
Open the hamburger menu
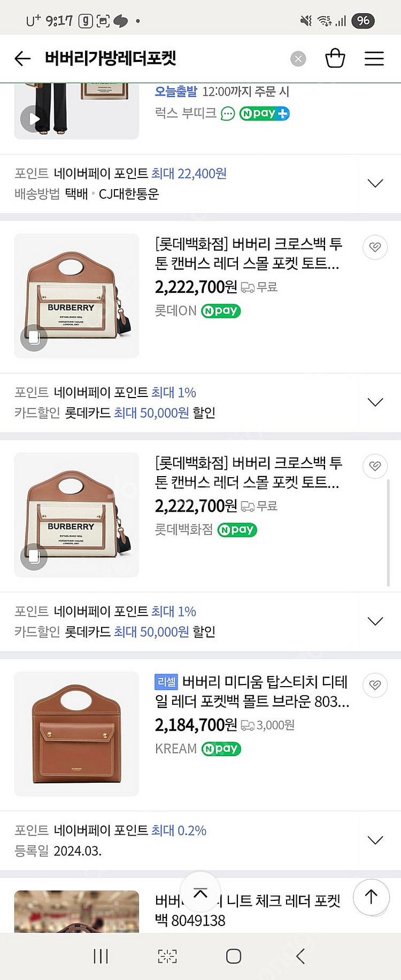click(x=374, y=58)
